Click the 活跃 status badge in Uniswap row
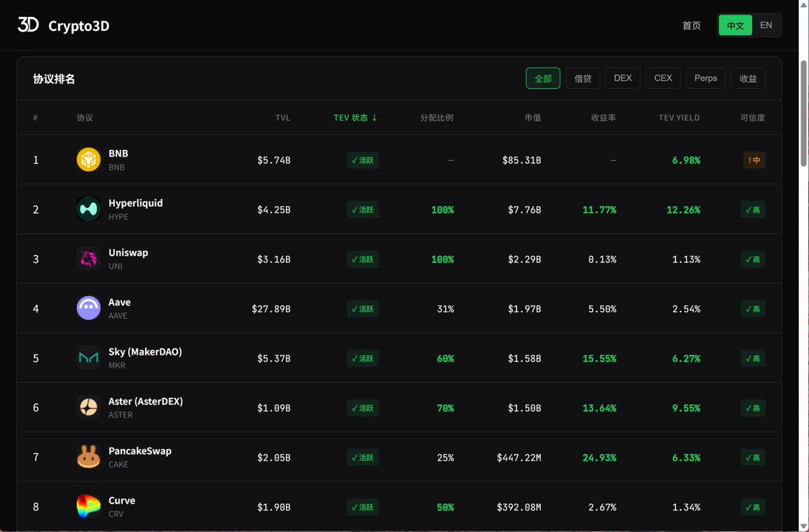 [363, 259]
